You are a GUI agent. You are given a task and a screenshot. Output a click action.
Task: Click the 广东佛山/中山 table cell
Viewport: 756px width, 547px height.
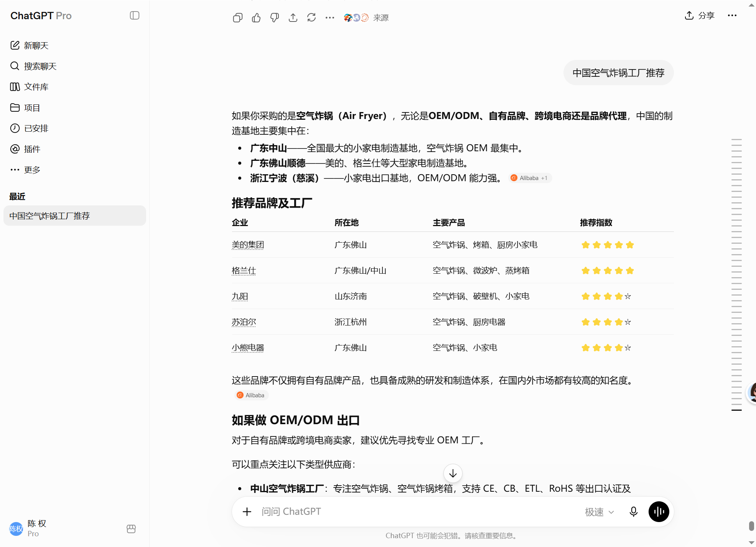[361, 271]
